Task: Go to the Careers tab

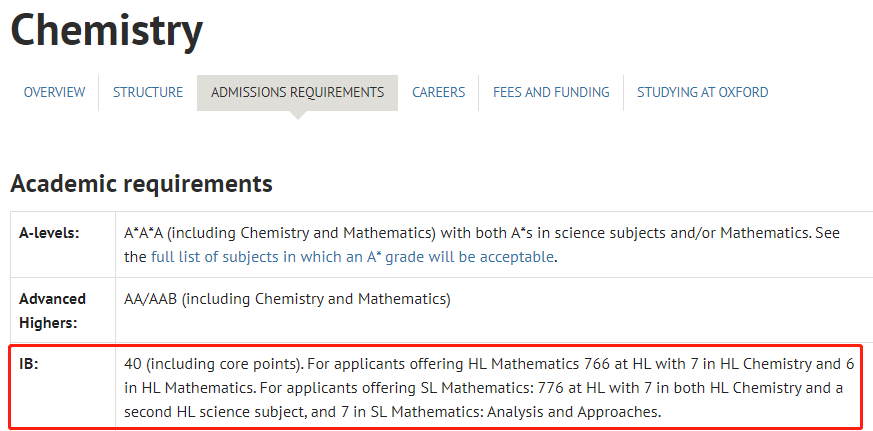Action: pyautogui.click(x=439, y=92)
